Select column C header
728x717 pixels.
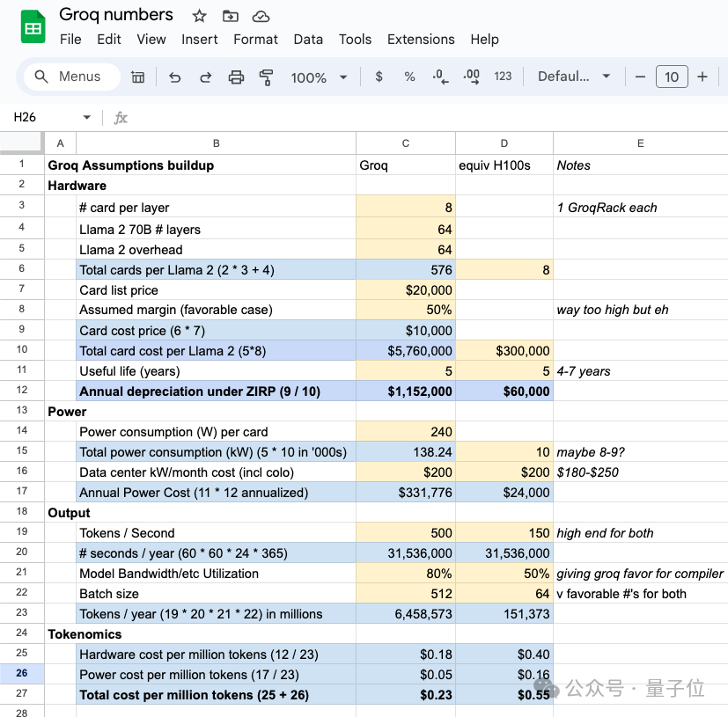(405, 143)
